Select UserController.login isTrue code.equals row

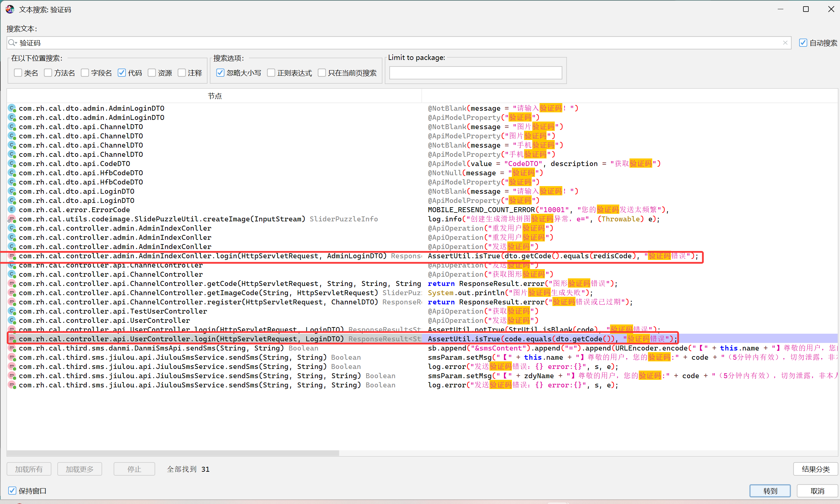pos(422,339)
